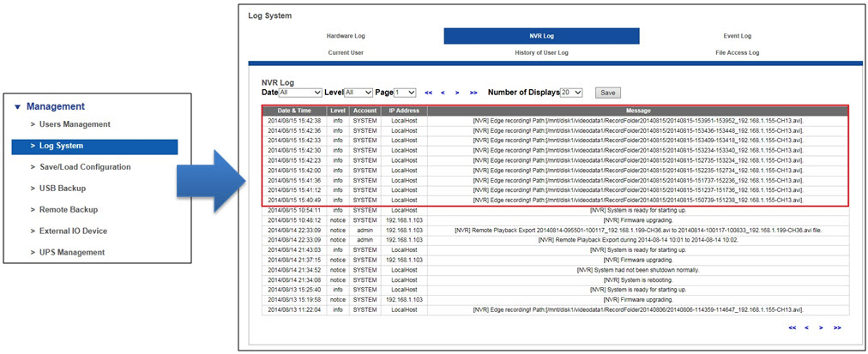The height and width of the screenshot is (354, 868).
Task: Go to first page using bottom << arrow
Action: [793, 327]
